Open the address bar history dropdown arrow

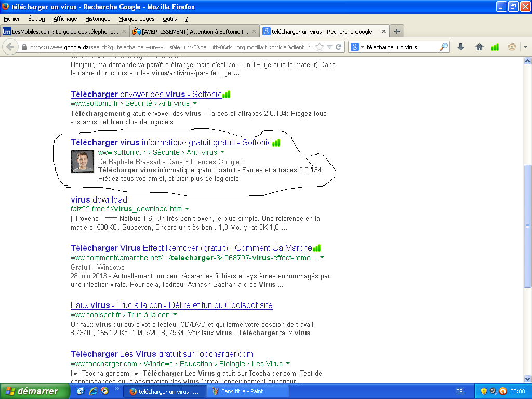(x=329, y=47)
